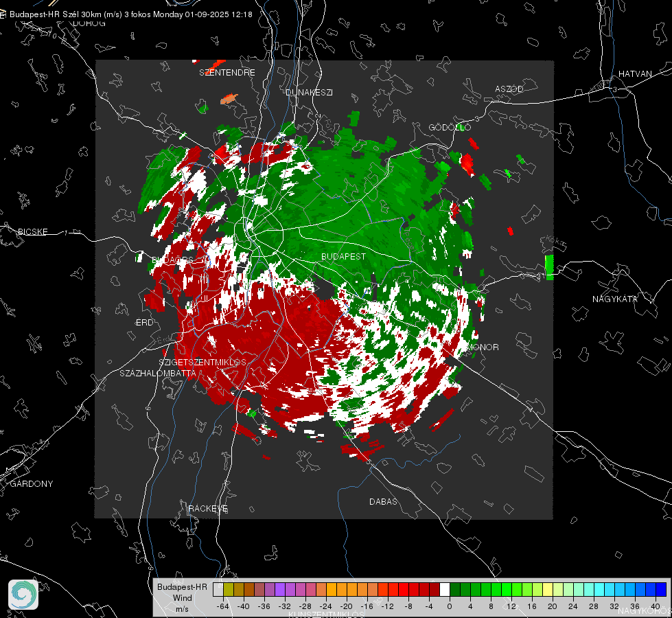Click the RACKEVE city label
Screen dimensions: 672x618
pyautogui.click(x=208, y=508)
